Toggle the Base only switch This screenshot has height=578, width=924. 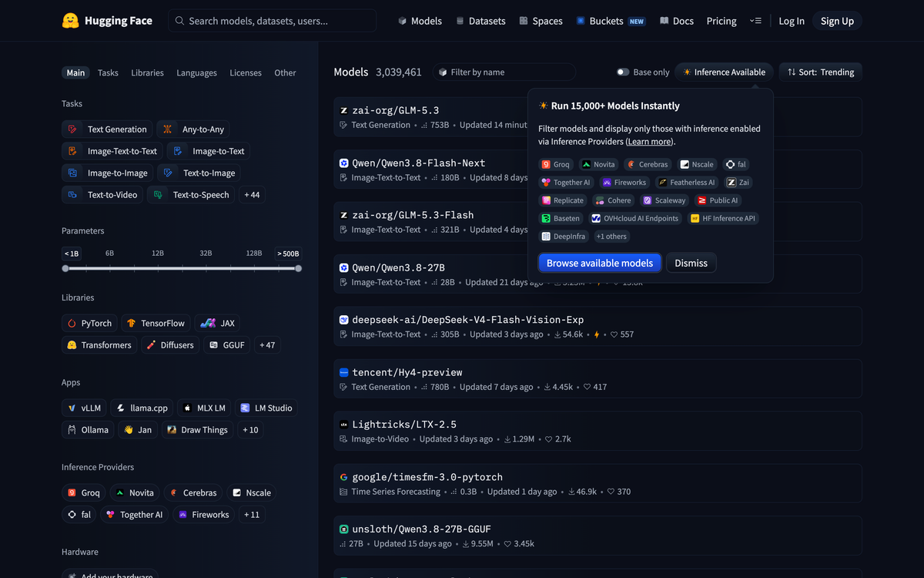click(623, 72)
